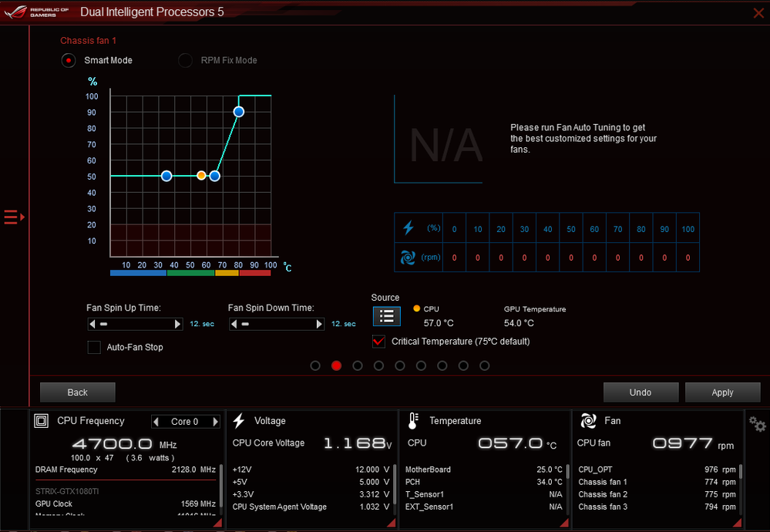
Task: Select the 90% fan curve point
Action: click(x=239, y=112)
